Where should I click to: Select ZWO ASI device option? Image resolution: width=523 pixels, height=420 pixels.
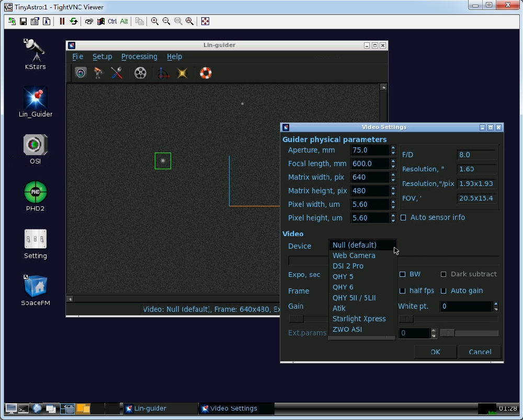pyautogui.click(x=362, y=330)
